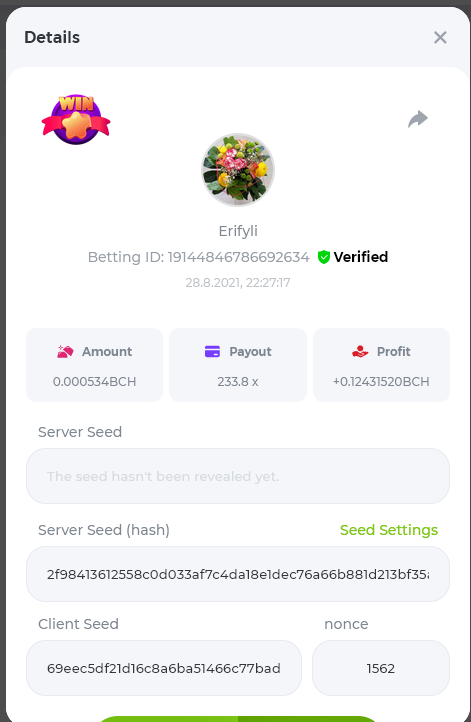Click the Client Seed field
Screen dimensions: 471x722
click(x=164, y=668)
